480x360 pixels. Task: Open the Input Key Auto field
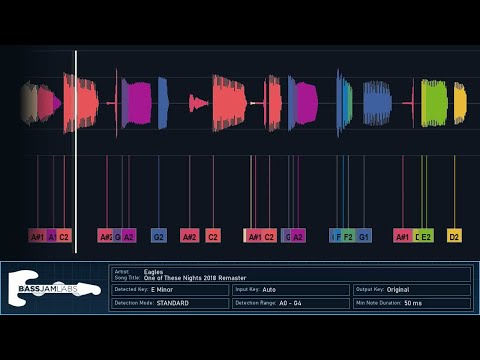pos(291,290)
